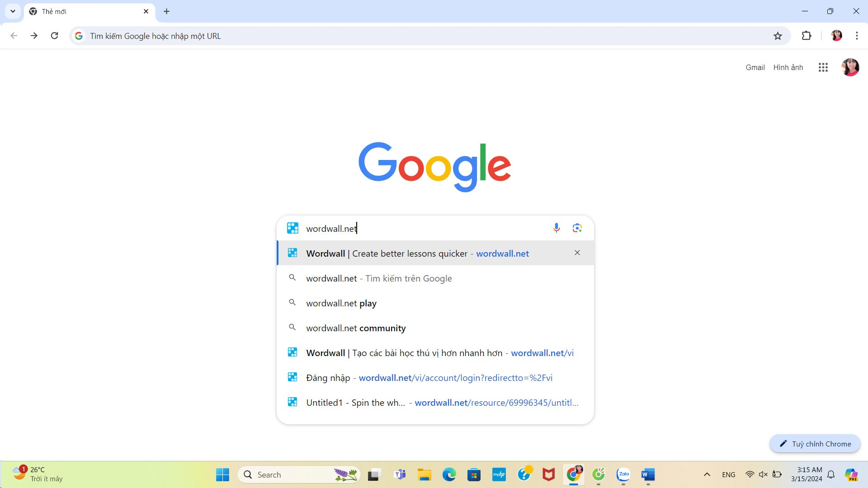
Task: Remove the Wordwall suggestion with X
Action: (577, 253)
